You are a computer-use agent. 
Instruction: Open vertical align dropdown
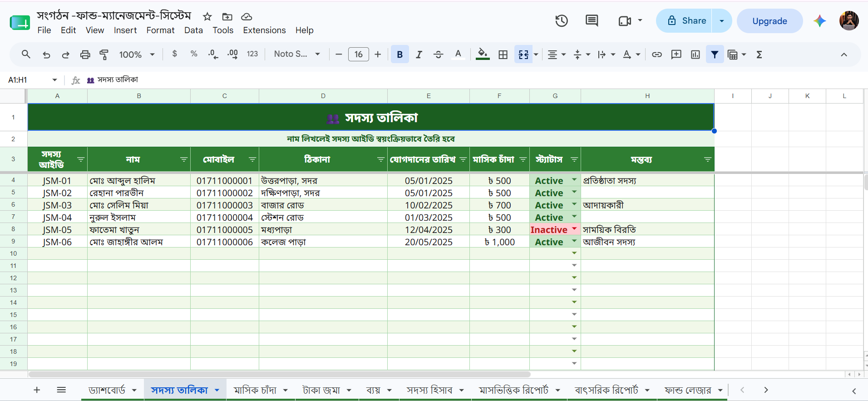pyautogui.click(x=582, y=54)
